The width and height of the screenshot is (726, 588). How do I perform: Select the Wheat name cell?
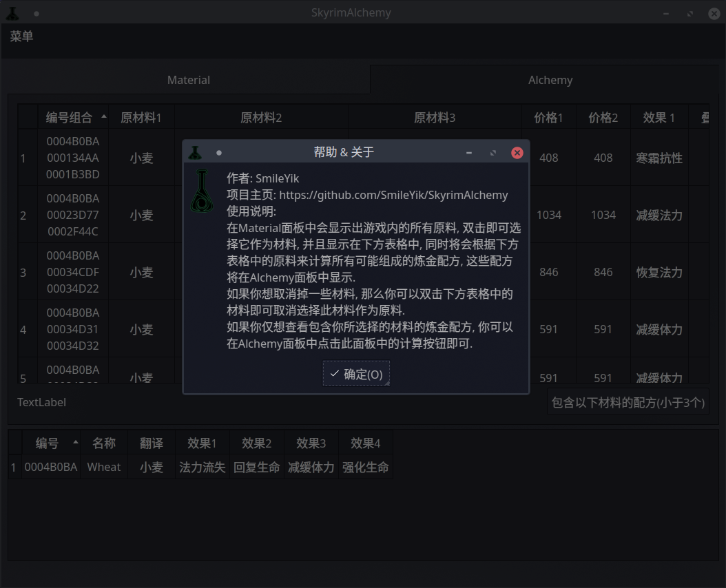(x=104, y=467)
